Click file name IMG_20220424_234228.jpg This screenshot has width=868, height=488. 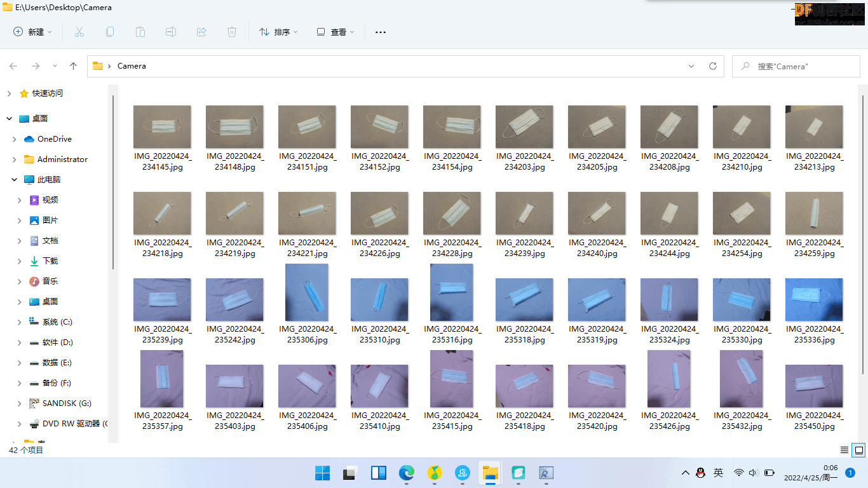[452, 248]
